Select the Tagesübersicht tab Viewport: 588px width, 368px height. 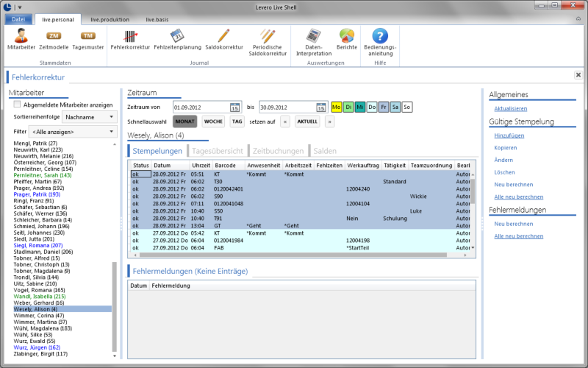point(218,151)
